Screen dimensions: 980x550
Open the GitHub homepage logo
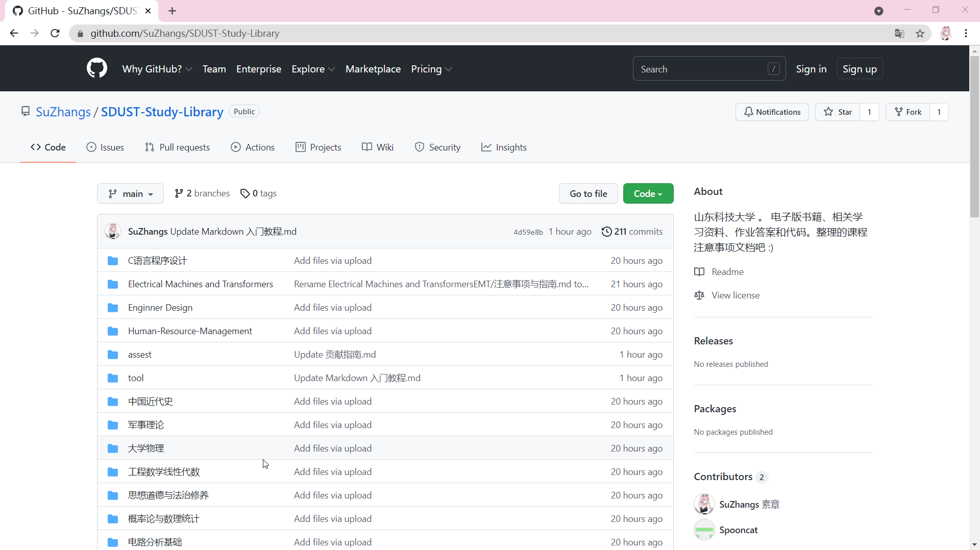pyautogui.click(x=96, y=68)
